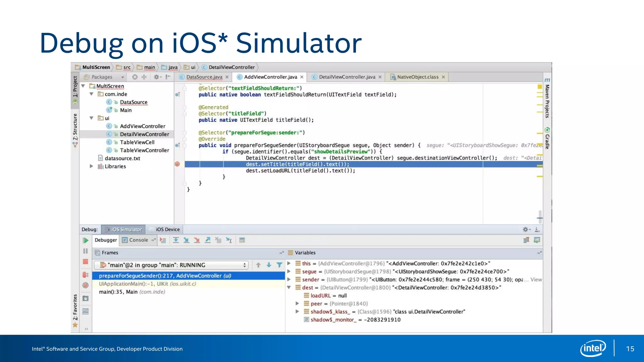Image resolution: width=644 pixels, height=362 pixels.
Task: Click the Step Into icon
Action: point(186,240)
